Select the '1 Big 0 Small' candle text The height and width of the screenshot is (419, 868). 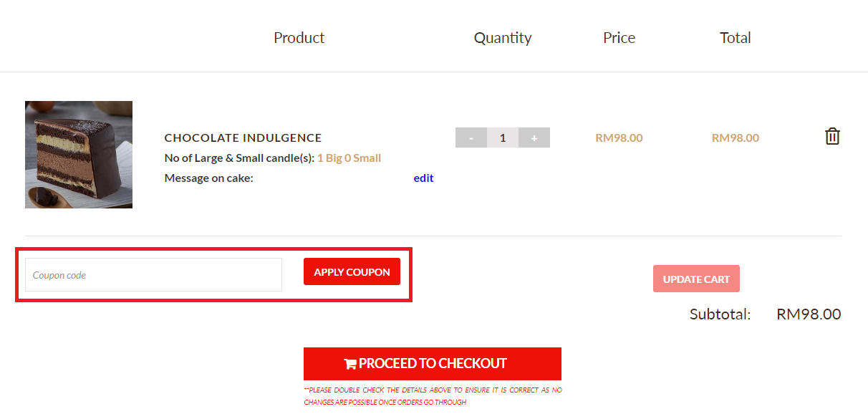click(x=349, y=158)
